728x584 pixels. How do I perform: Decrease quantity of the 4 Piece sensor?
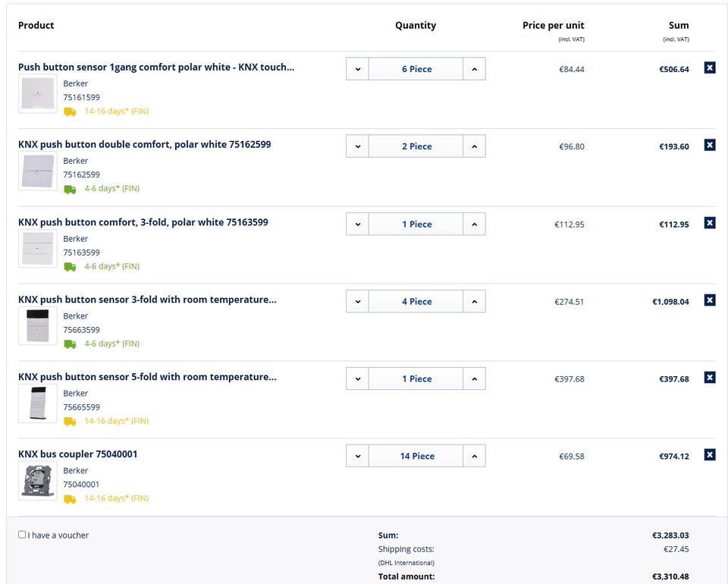(357, 301)
